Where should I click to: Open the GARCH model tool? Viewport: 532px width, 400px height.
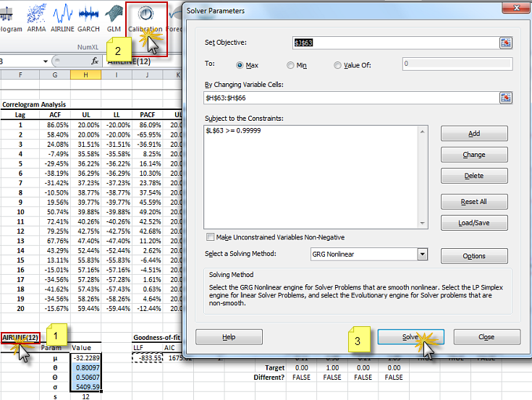[x=89, y=17]
